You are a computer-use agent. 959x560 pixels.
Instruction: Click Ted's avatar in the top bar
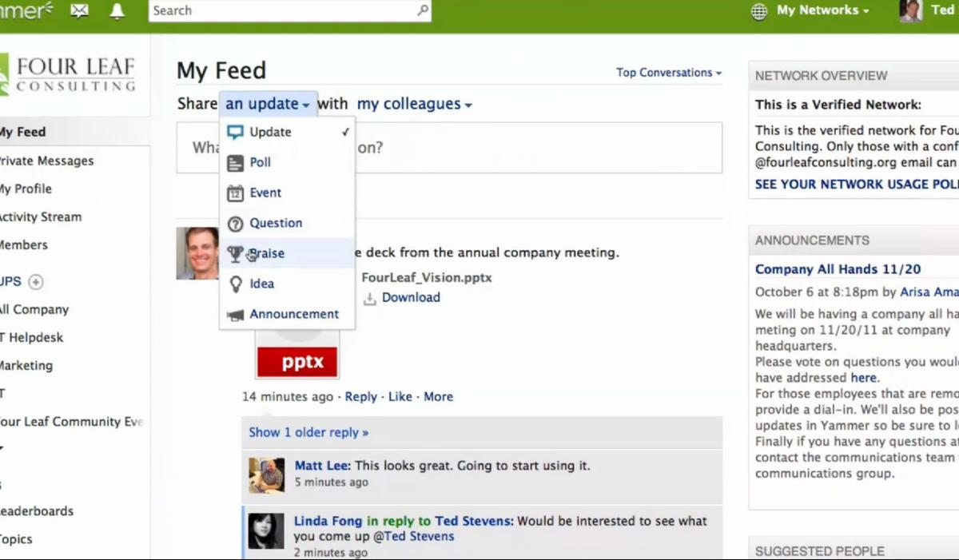(910, 10)
